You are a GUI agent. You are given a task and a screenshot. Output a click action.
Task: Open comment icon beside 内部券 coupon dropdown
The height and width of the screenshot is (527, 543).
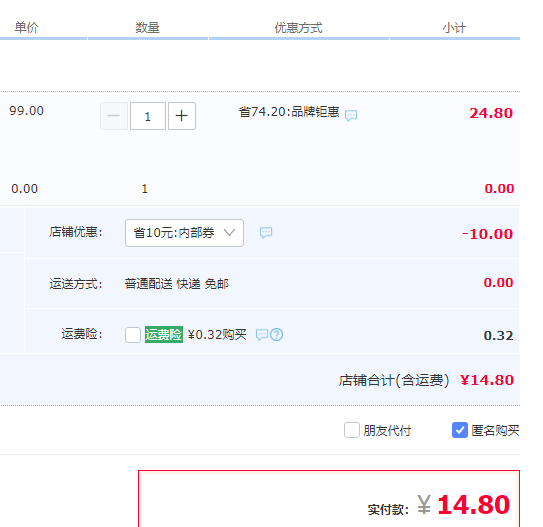point(266,233)
